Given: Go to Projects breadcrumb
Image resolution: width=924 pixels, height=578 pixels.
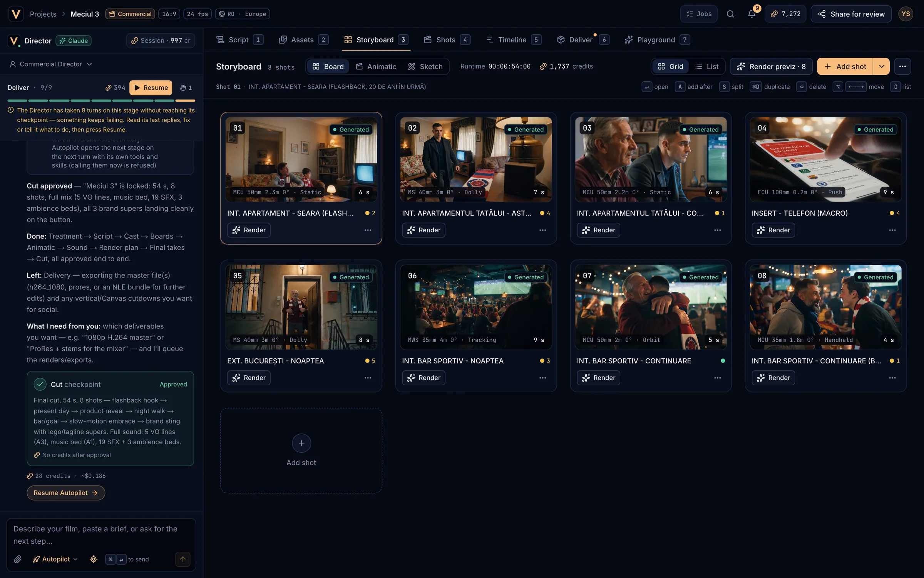Looking at the screenshot, I should [43, 14].
